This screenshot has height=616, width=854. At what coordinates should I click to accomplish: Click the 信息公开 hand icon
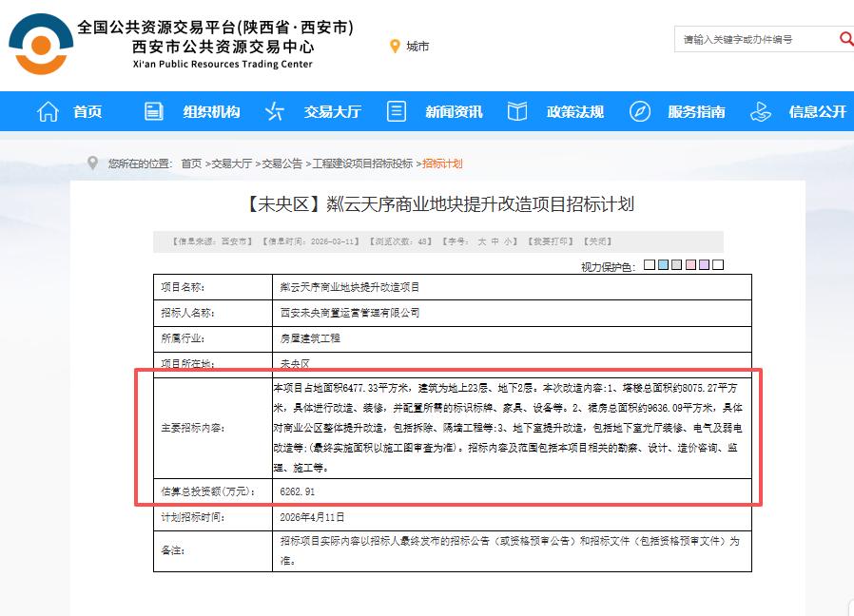point(761,111)
